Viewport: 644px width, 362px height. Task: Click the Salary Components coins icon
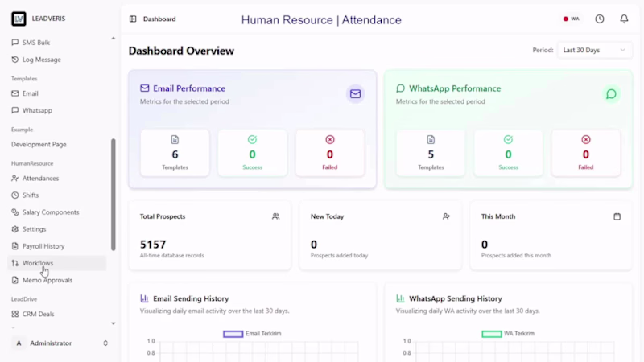(x=14, y=212)
